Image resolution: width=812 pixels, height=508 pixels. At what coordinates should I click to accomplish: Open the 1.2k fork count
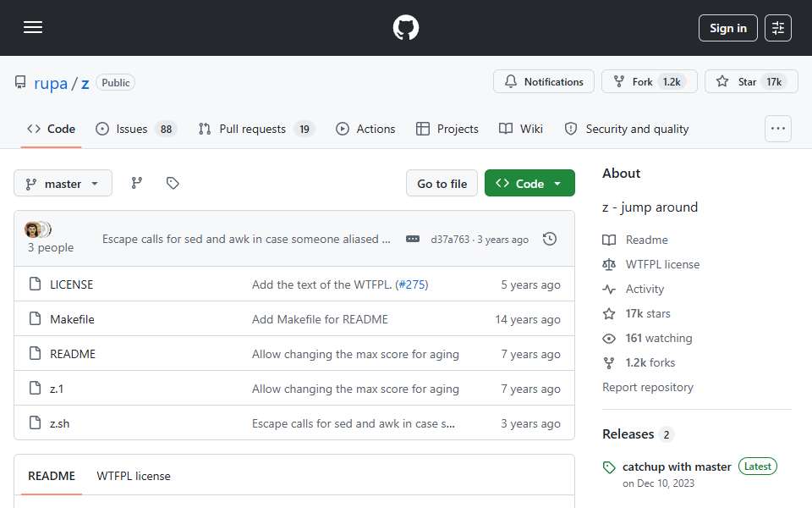[672, 82]
